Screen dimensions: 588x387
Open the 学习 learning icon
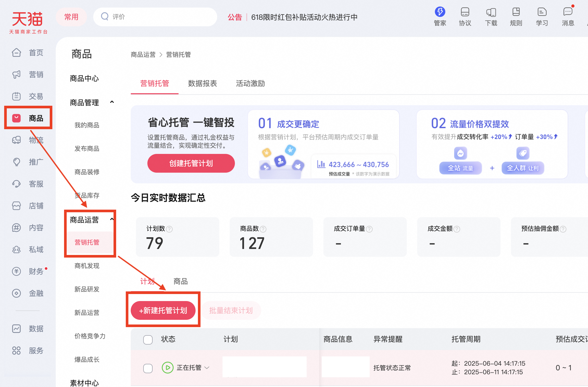(542, 16)
